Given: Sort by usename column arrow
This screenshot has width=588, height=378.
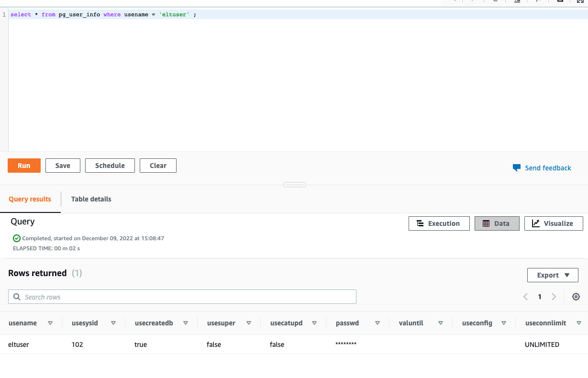Looking at the screenshot, I should click(50, 323).
